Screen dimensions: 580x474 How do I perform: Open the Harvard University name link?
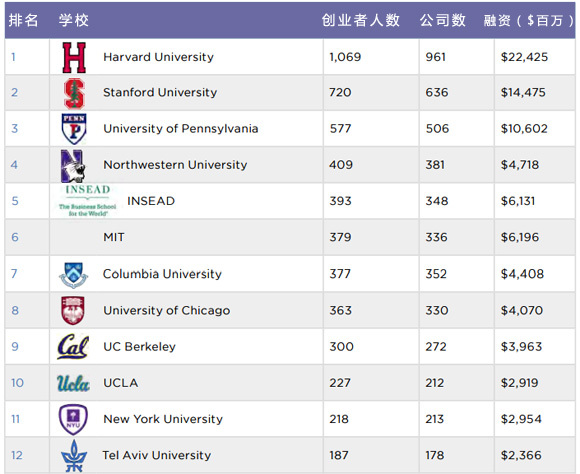(158, 57)
